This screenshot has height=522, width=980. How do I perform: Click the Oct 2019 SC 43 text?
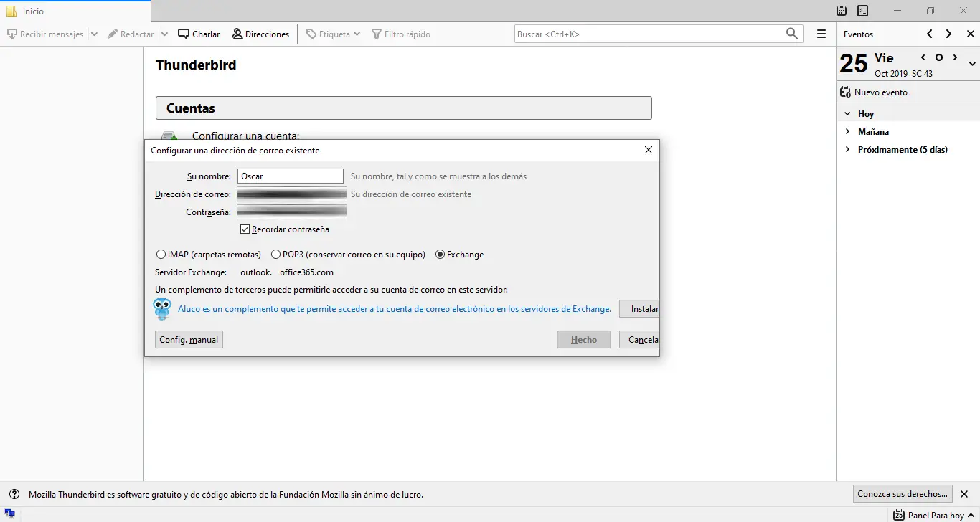point(903,74)
